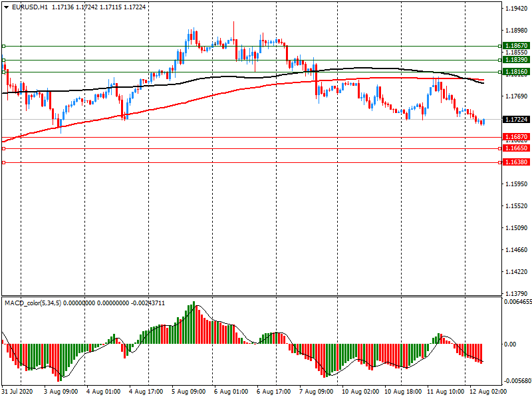Click the 4 Aug 17:00 time label

click(146, 392)
